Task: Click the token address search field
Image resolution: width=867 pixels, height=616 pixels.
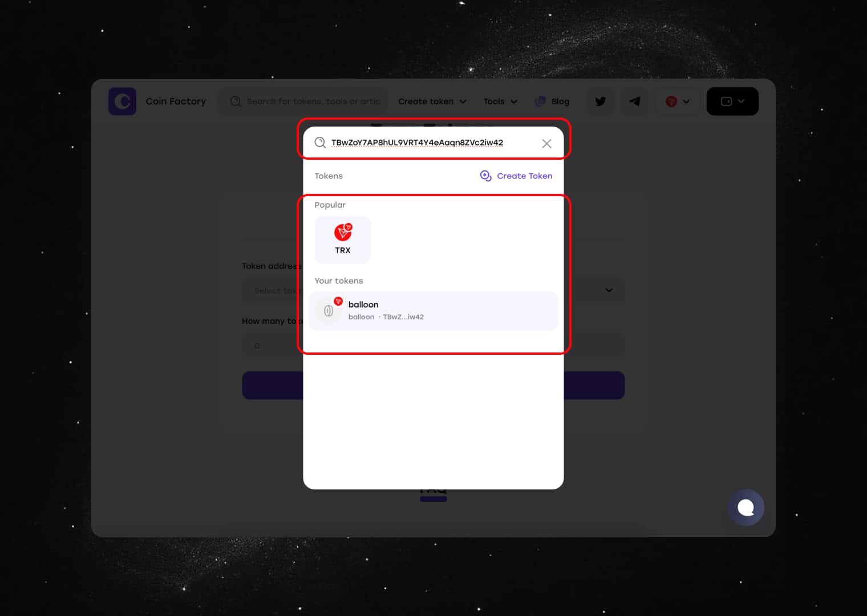Action: click(x=433, y=143)
